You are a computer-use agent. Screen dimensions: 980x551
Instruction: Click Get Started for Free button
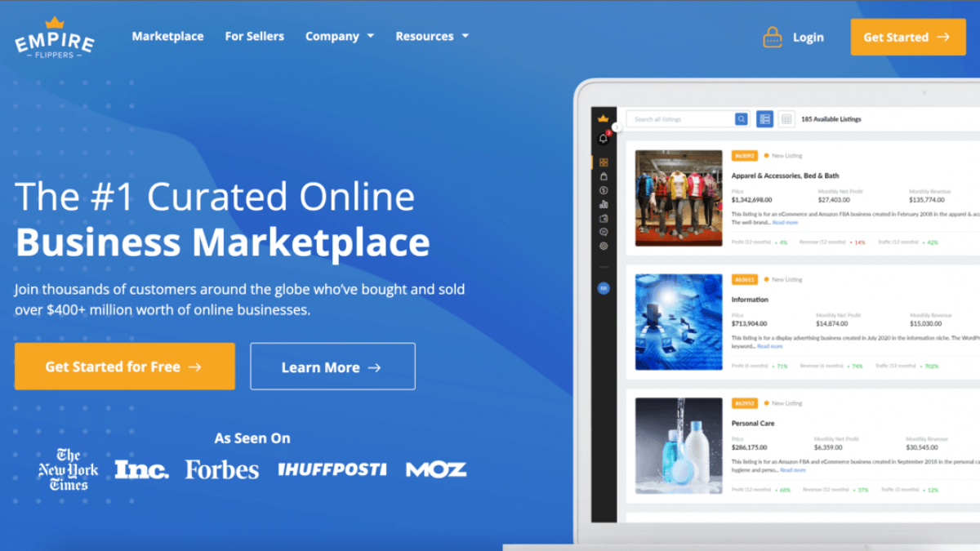coord(124,367)
